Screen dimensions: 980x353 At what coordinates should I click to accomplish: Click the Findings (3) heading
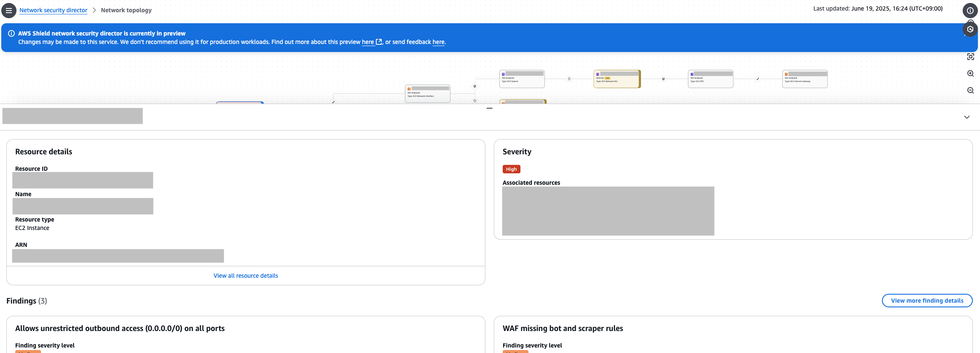pos(27,301)
